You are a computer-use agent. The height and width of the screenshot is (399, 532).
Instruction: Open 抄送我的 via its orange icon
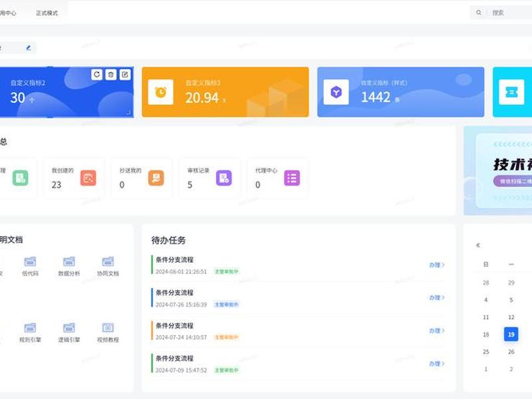coord(156,178)
